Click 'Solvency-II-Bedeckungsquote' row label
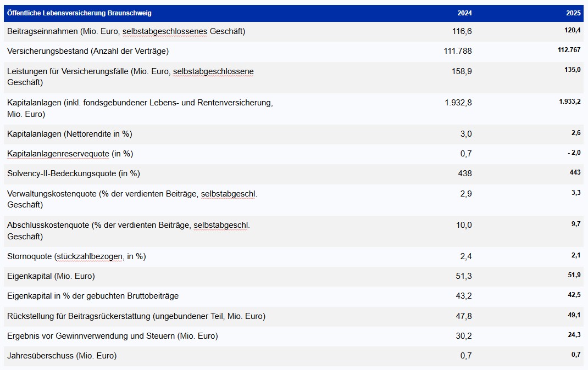This screenshot has width=588, height=370. pyautogui.click(x=74, y=174)
